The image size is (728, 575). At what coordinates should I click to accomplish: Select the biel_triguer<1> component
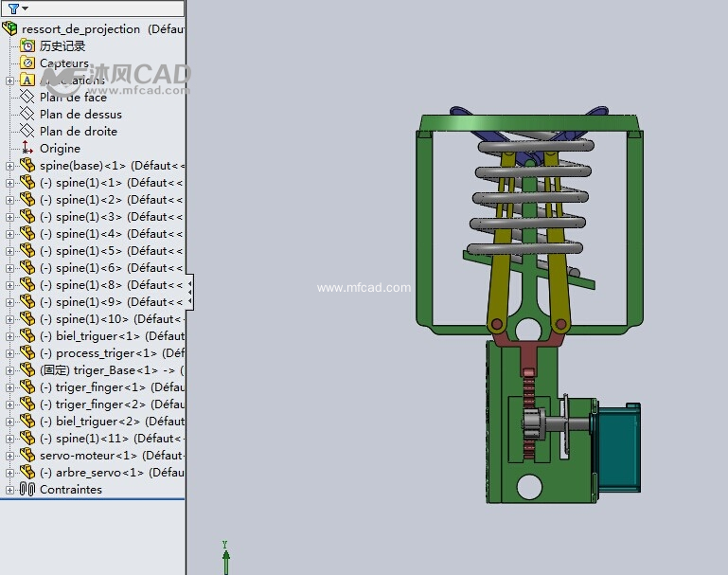[x=112, y=335]
